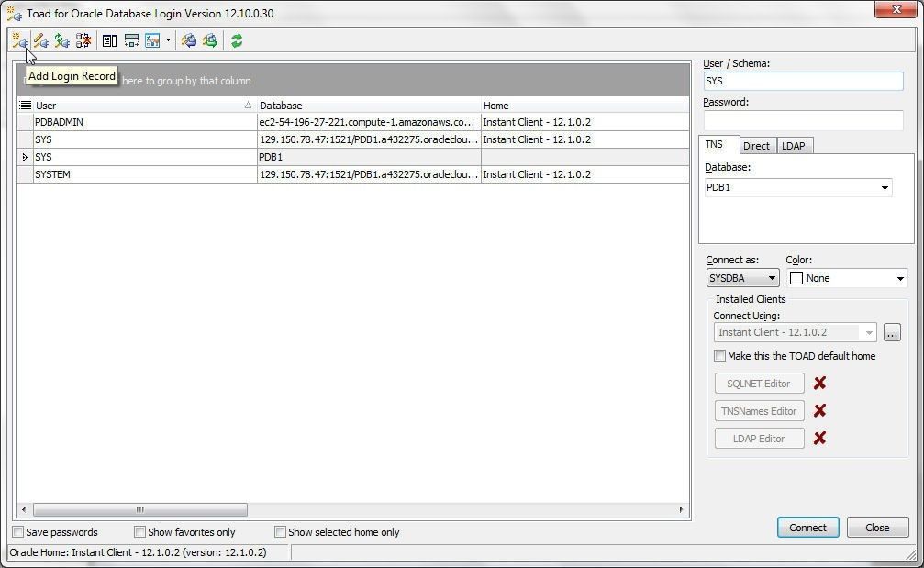Click the Close button
Screen dimensions: 924x568
(x=877, y=528)
